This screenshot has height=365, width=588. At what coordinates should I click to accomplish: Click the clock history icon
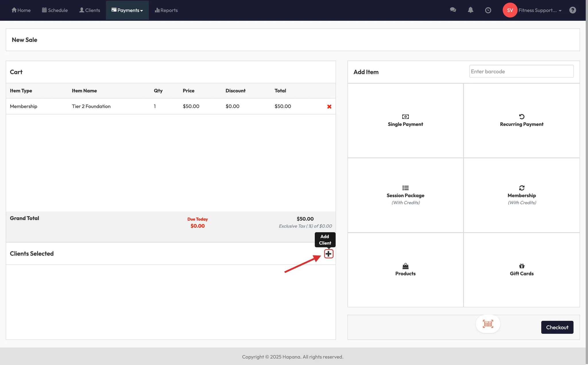[x=488, y=10]
